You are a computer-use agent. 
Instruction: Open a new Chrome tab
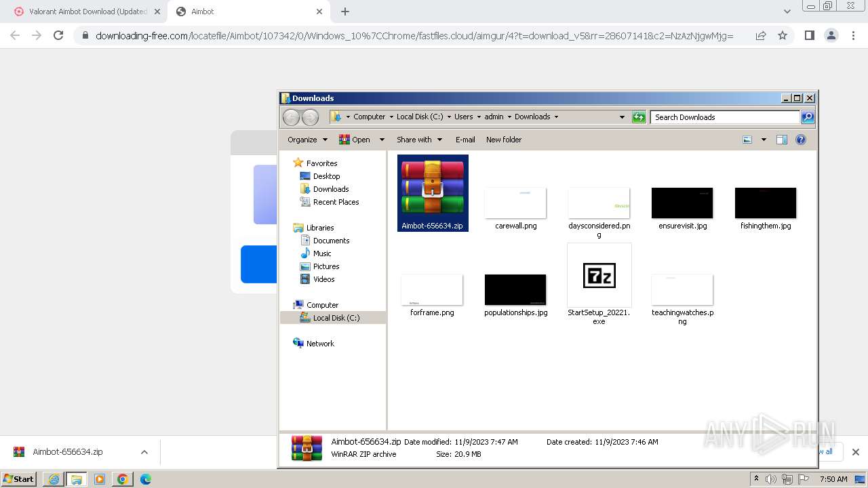point(345,12)
